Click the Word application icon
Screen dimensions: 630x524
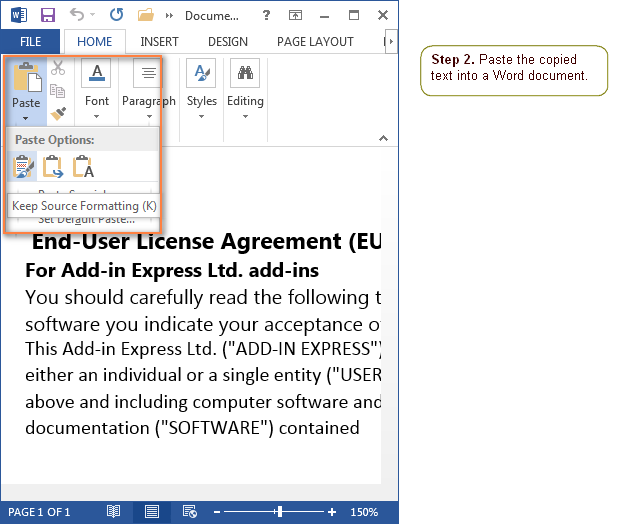(19, 15)
